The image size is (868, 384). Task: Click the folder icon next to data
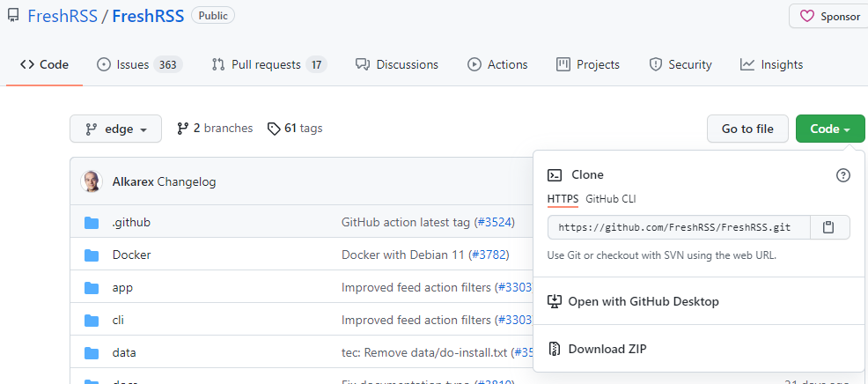pyautogui.click(x=92, y=353)
